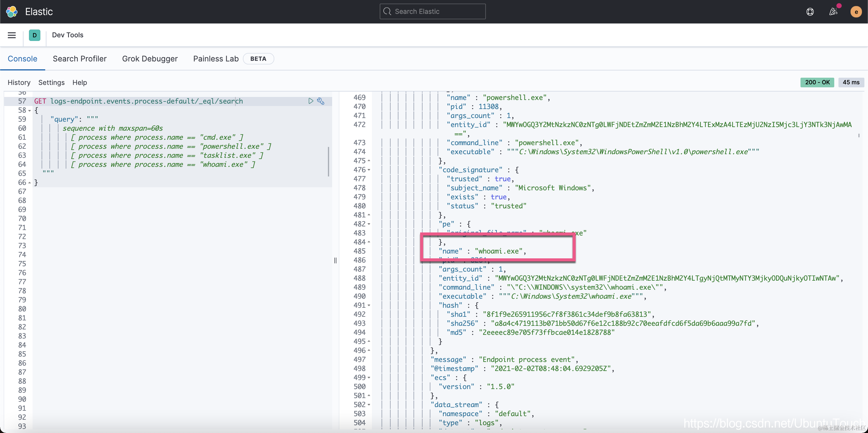The height and width of the screenshot is (433, 868).
Task: Collapse the fold arrow at line 58
Action: pos(30,111)
